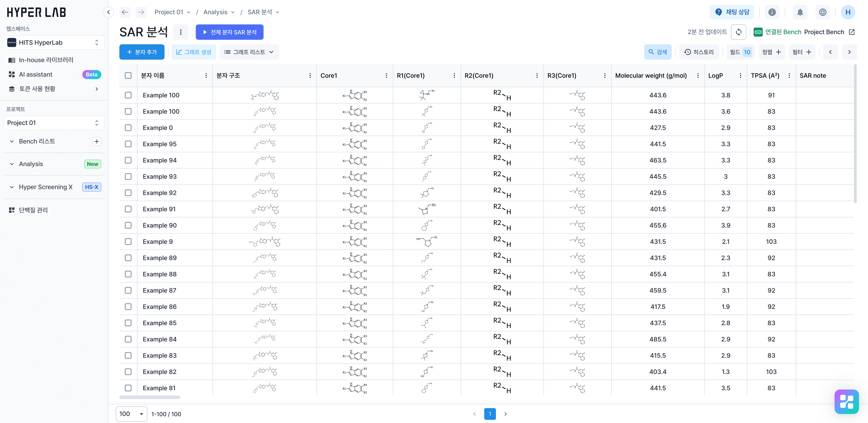This screenshot has width=868, height=423.
Task: Add a filter with the 필터 button
Action: (802, 52)
